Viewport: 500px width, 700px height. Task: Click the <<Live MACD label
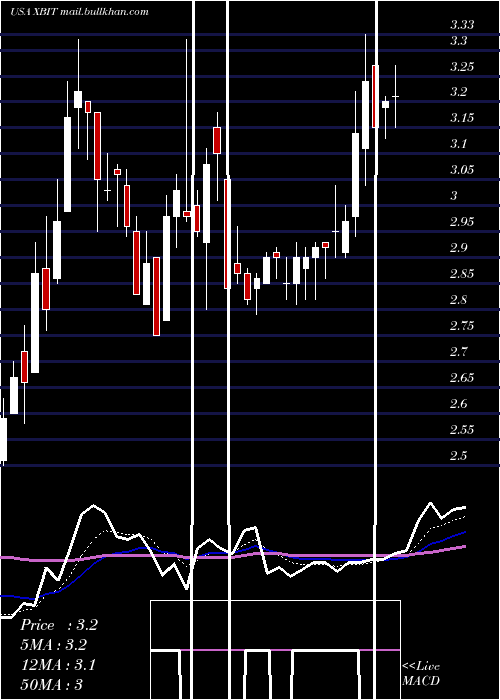(421, 673)
